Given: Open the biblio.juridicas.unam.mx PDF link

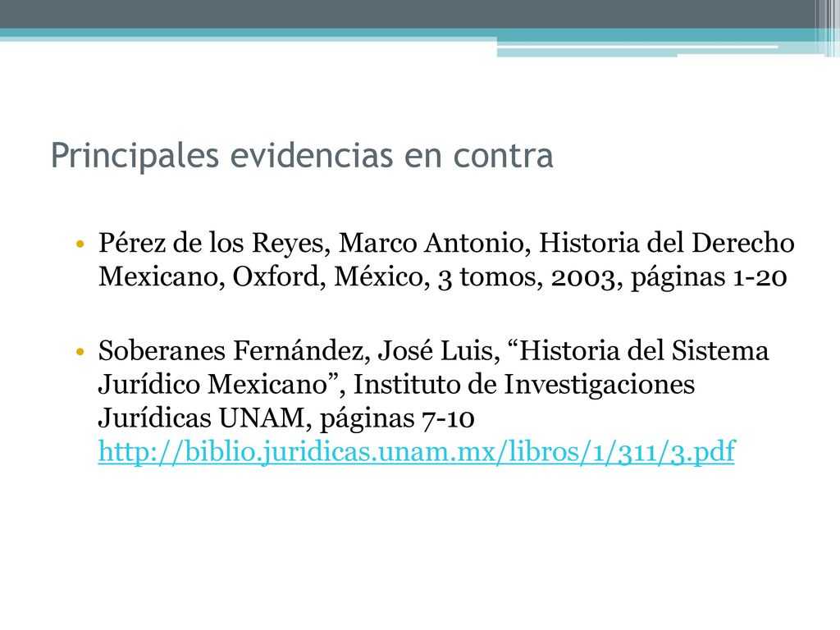Looking at the screenshot, I should pos(416,451).
